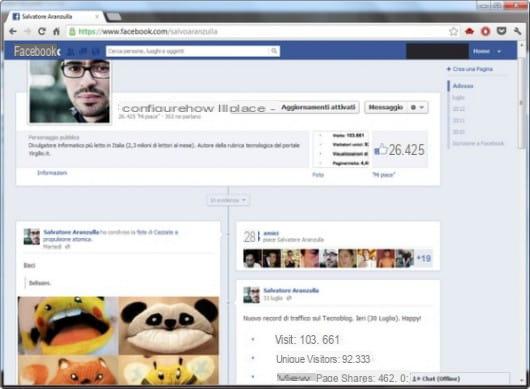Open account dropdown arrow next to Home
This screenshot has width=530, height=389.
click(499, 51)
